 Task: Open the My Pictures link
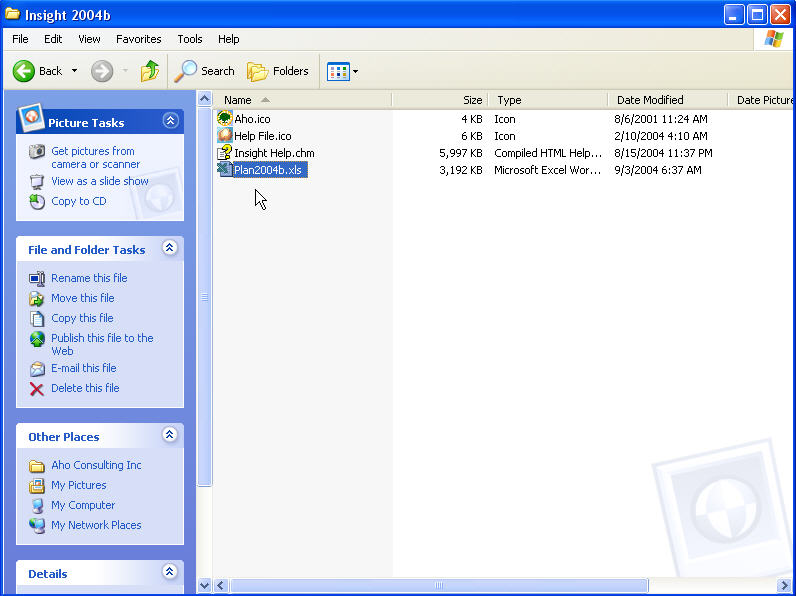pos(79,485)
